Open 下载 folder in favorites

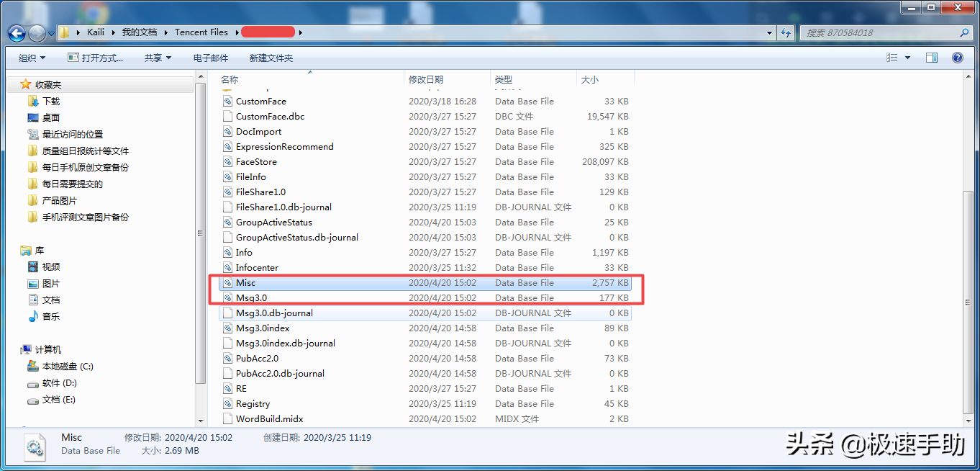click(51, 101)
